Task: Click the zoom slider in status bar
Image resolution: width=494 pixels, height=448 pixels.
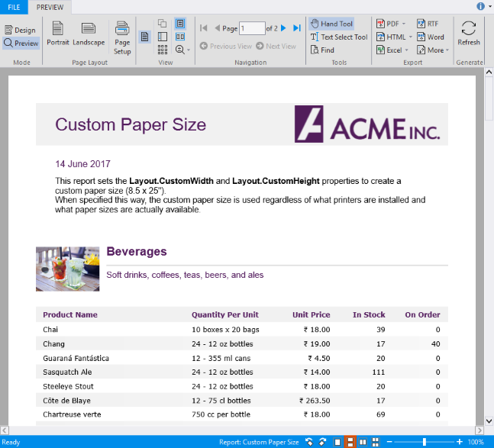Action: pyautogui.click(x=424, y=442)
